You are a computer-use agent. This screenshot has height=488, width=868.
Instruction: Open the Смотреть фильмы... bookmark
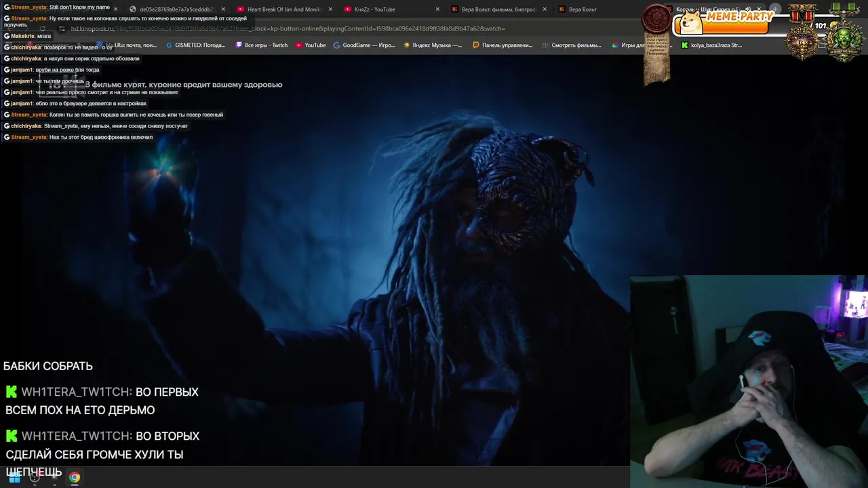coord(571,45)
